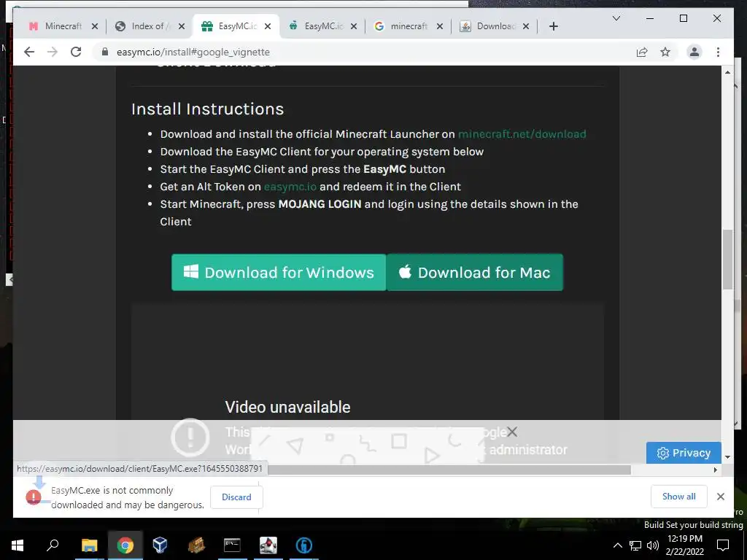This screenshot has width=747, height=560.
Task: Open the Index of tab
Action: (144, 26)
